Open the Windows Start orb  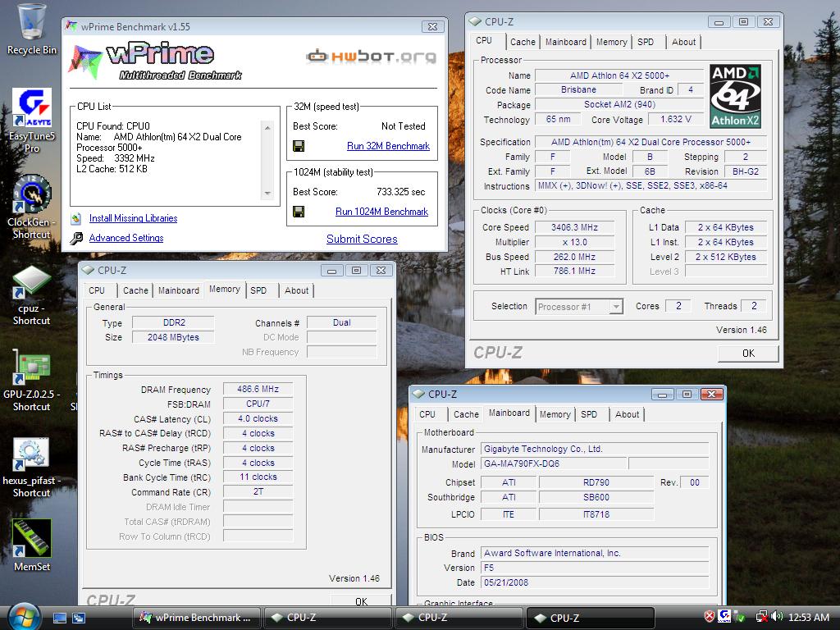click(22, 617)
